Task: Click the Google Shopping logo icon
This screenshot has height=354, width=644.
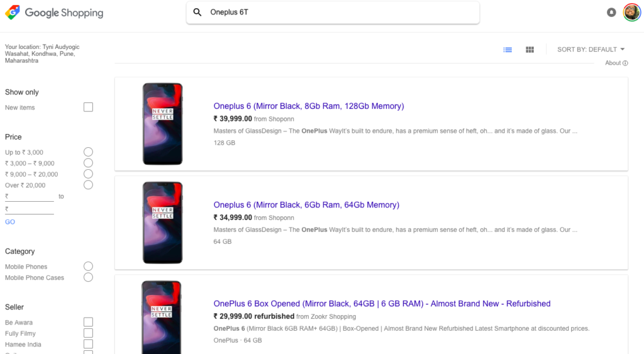Action: [x=13, y=13]
